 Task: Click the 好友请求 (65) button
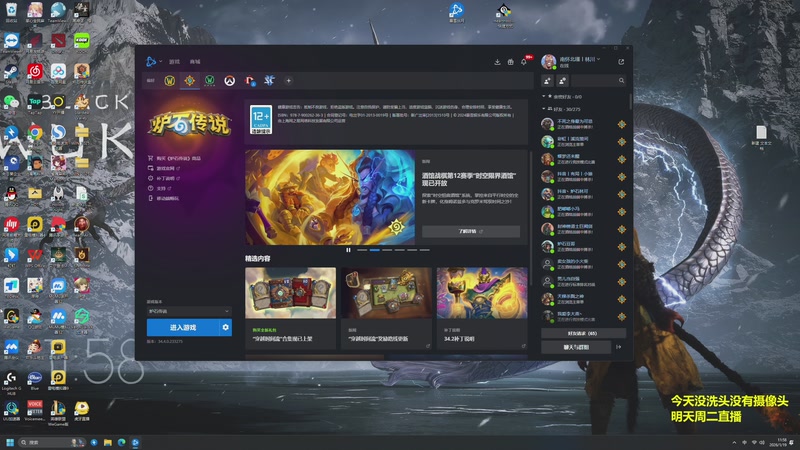tap(583, 333)
